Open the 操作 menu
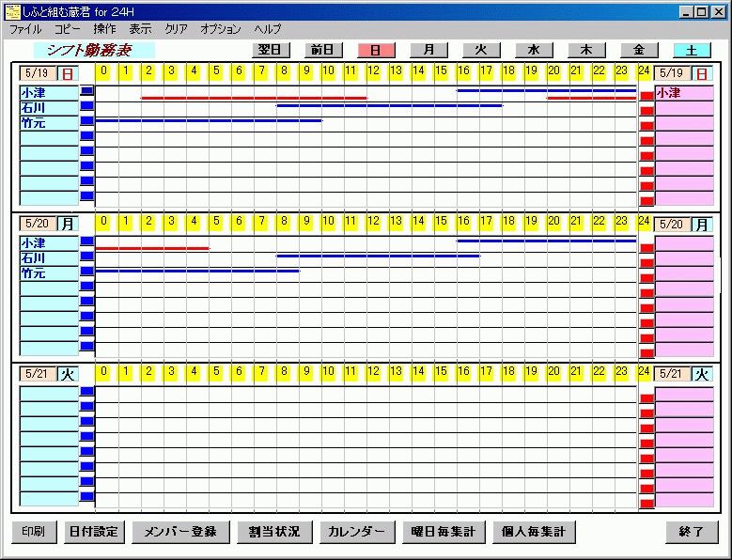The height and width of the screenshot is (560, 732). [x=104, y=29]
